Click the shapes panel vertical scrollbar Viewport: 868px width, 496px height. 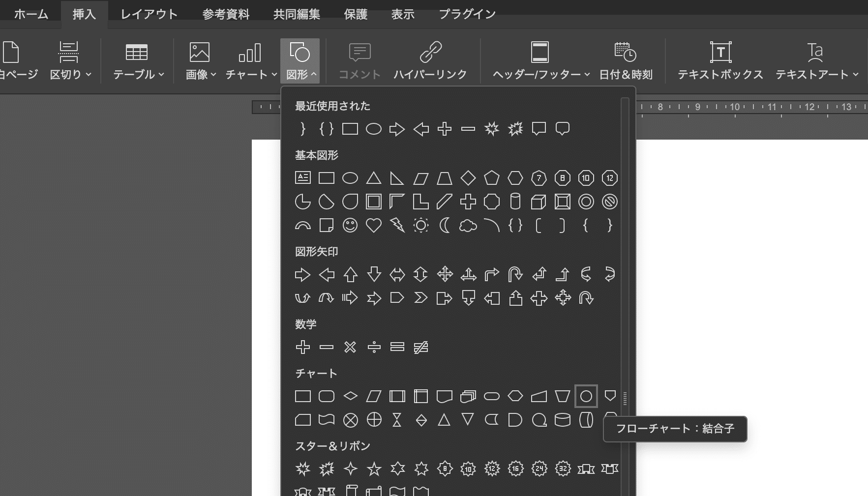625,295
